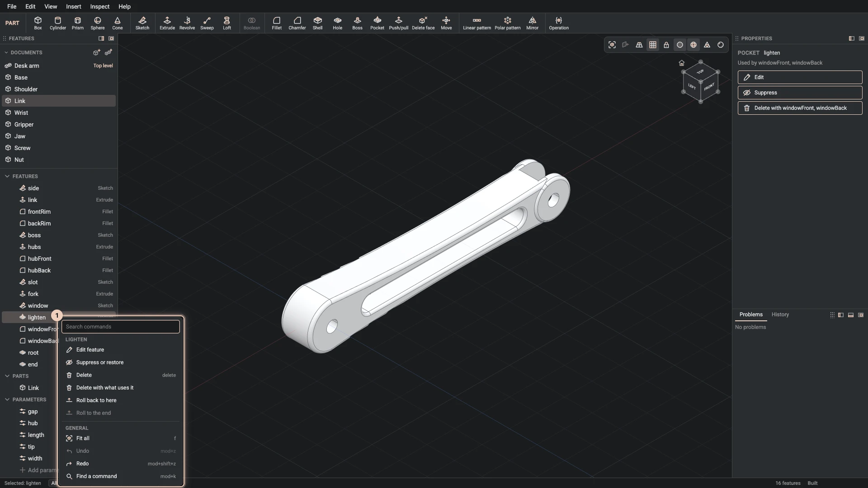868x488 pixels.
Task: Start a new Sketch from the toolbar
Action: tap(142, 23)
